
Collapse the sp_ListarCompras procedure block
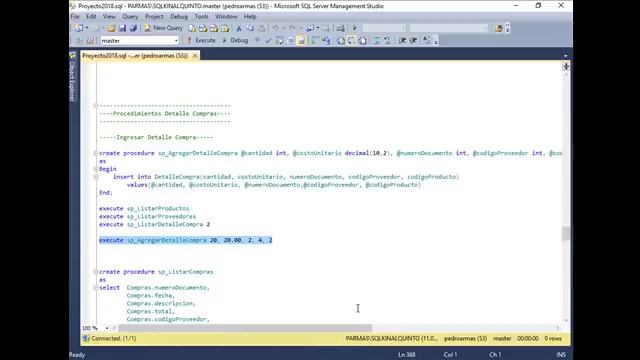96,272
